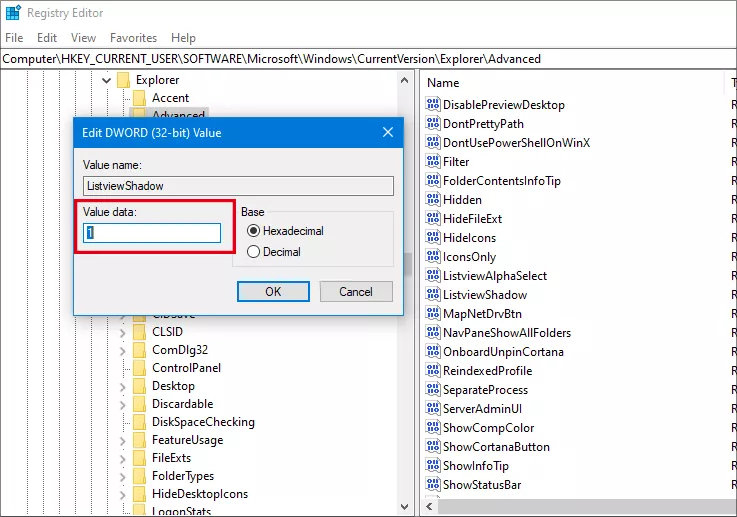Open the View menu
Image resolution: width=737 pixels, height=517 pixels.
[83, 38]
